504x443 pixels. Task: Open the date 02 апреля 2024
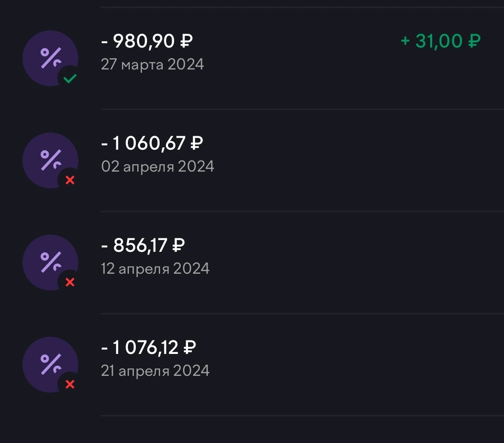158,167
